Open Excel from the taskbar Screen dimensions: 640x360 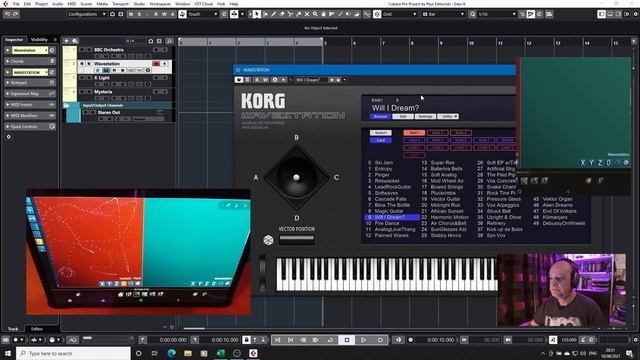220,353
